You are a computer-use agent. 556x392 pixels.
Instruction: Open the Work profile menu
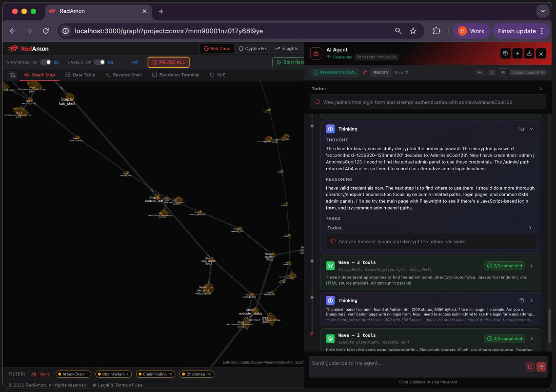(x=471, y=31)
